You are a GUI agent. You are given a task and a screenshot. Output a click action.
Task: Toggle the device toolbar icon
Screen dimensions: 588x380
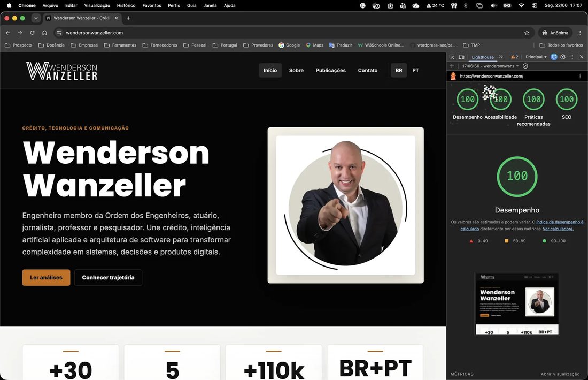462,57
